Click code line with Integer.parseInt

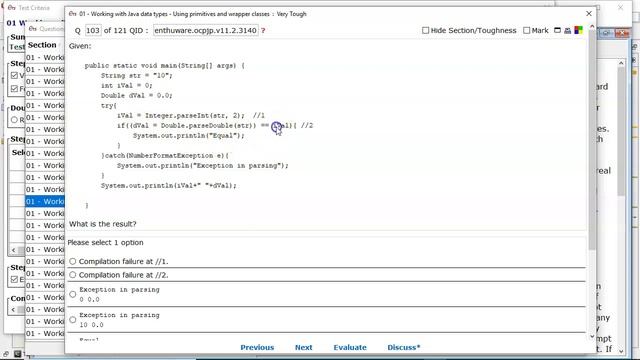coord(191,116)
